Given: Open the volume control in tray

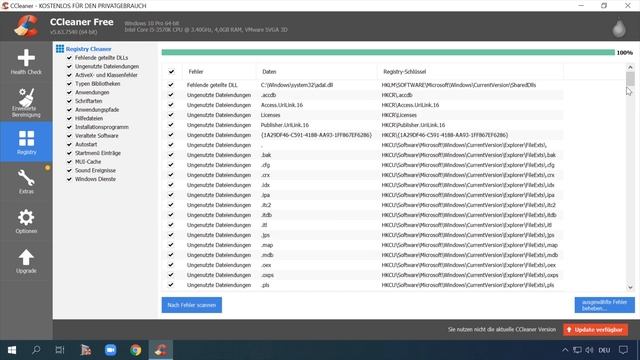Looking at the screenshot, I should 589,350.
